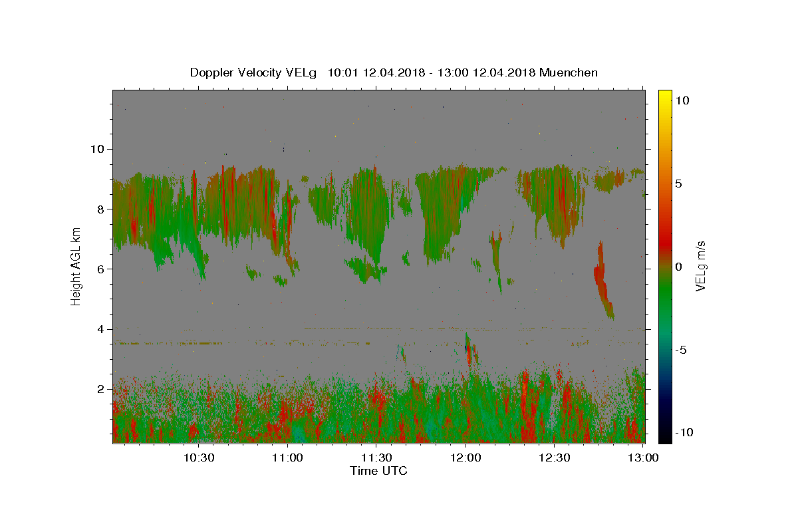798x532 pixels.
Task: Click the vertical velocity colorbar
Action: [665, 266]
